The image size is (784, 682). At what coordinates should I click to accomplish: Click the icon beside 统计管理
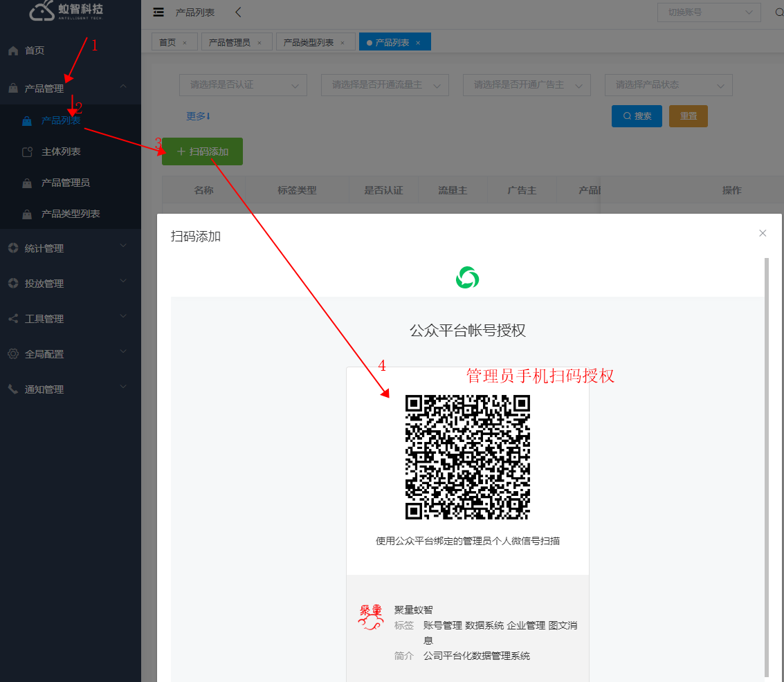click(14, 248)
